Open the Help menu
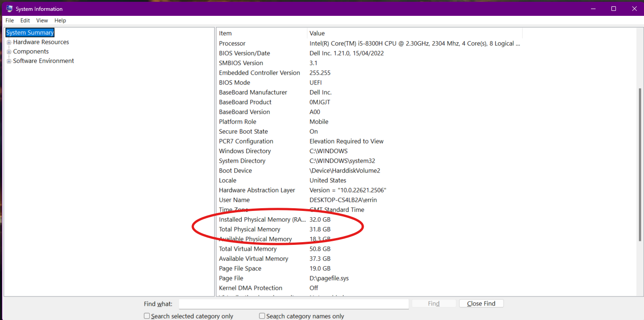 pos(60,20)
